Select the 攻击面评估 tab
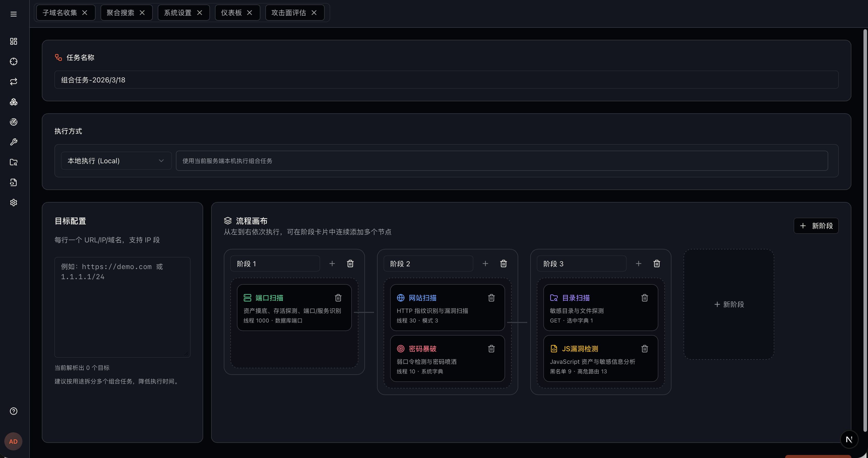Viewport: 868px width, 458px height. [288, 12]
